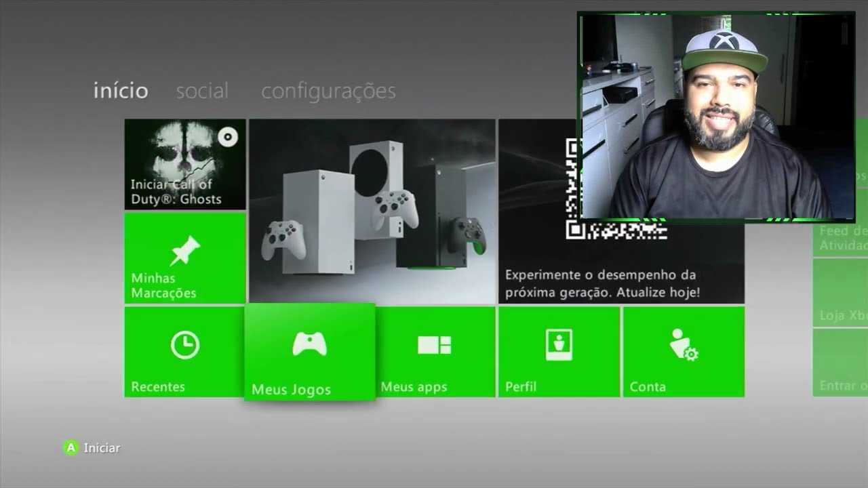Click the clock icon for Recentes
868x488 pixels.
pos(184,346)
